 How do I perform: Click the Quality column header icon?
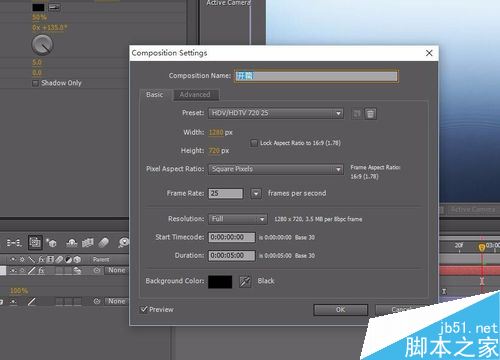31,259
